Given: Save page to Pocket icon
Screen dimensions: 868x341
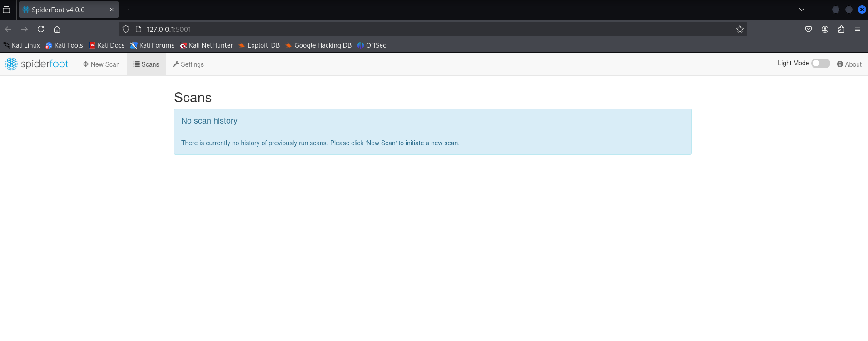Looking at the screenshot, I should pos(808,29).
